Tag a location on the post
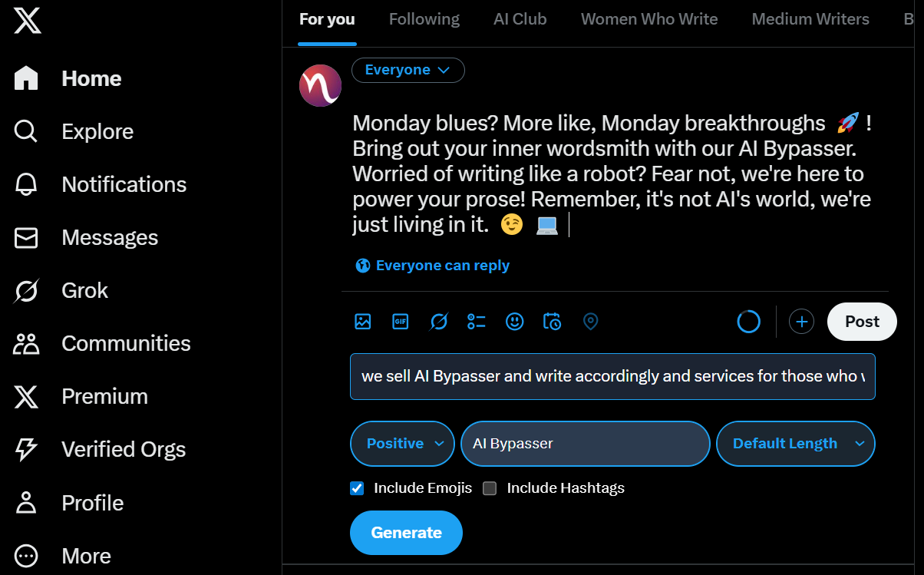 coord(590,322)
